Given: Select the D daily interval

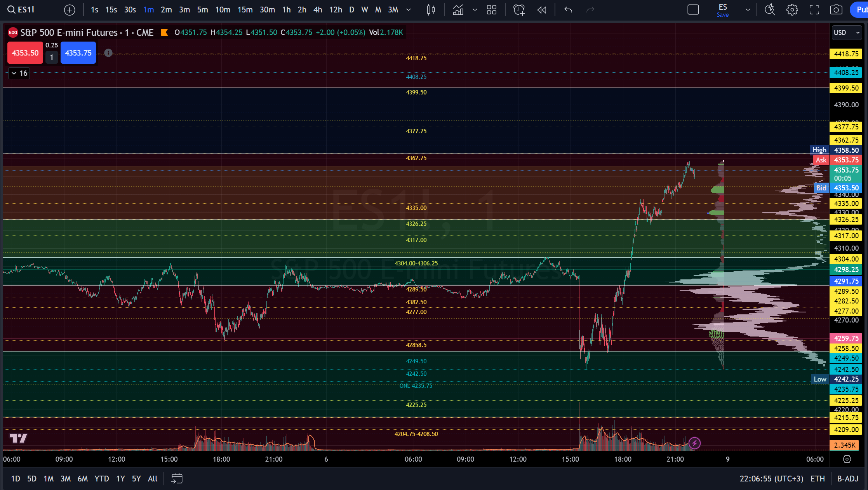Looking at the screenshot, I should click(352, 10).
